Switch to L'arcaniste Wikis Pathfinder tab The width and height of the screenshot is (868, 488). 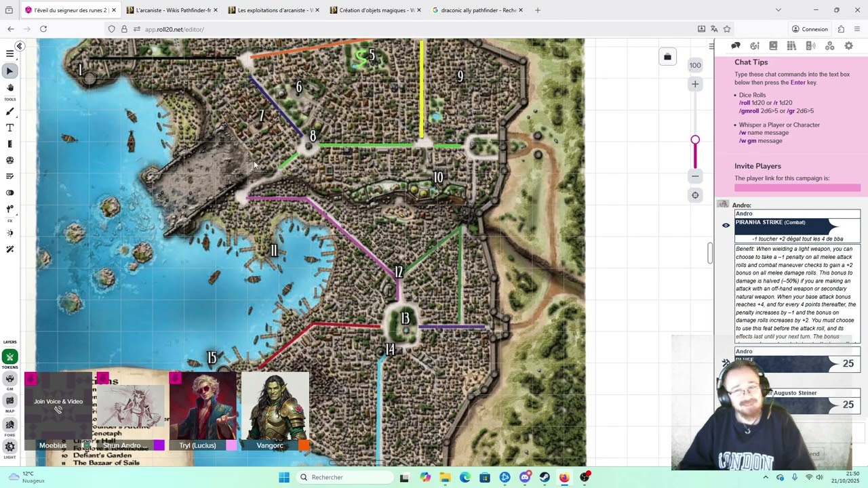pyautogui.click(x=172, y=10)
